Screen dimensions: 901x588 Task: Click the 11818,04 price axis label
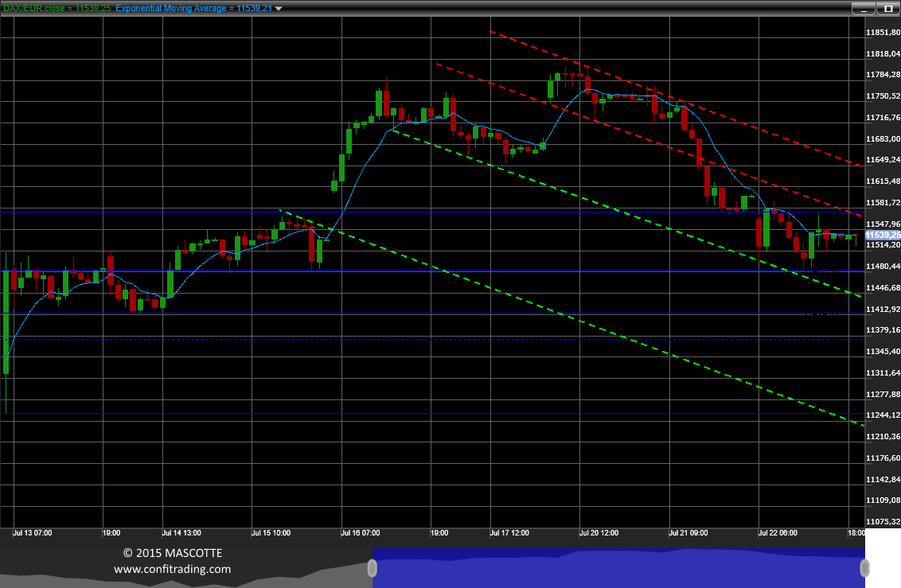tap(883, 54)
